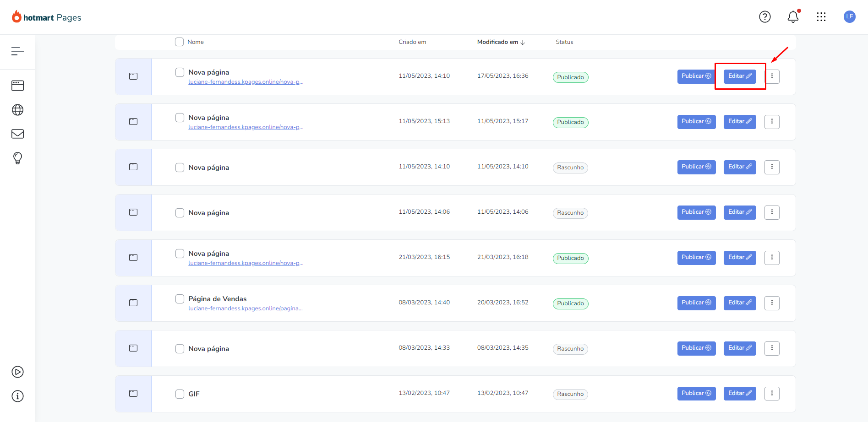Click the Página de Vendas name
This screenshot has height=422, width=868.
(218, 299)
